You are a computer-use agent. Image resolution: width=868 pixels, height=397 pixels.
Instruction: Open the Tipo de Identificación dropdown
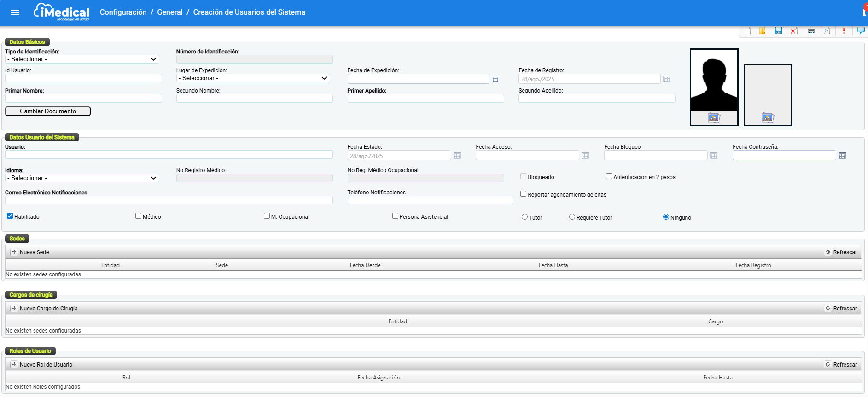pyautogui.click(x=82, y=59)
